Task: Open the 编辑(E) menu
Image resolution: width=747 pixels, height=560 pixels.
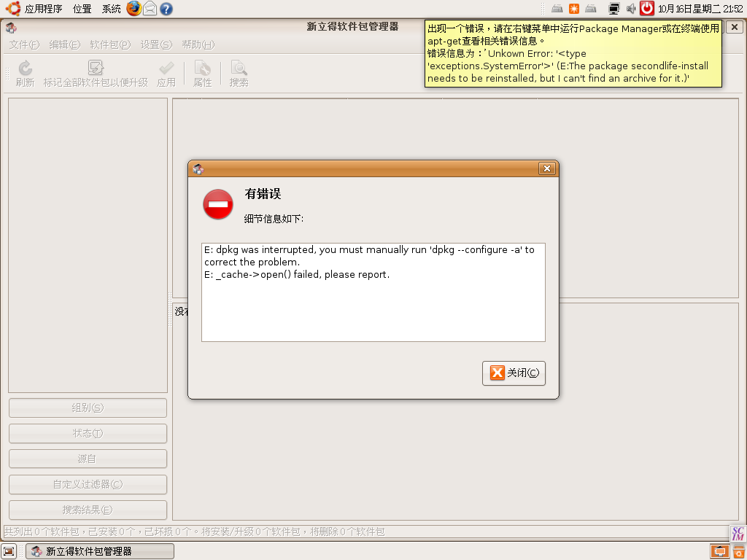Action: pos(65,44)
